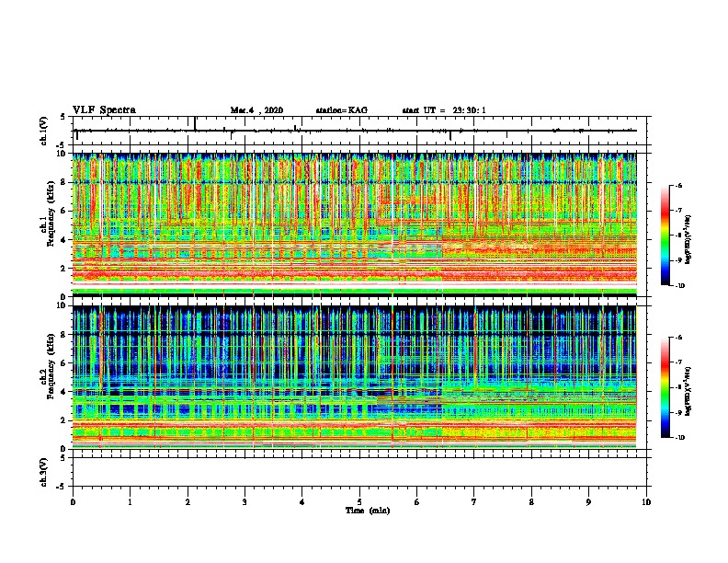Image resolution: width=728 pixels, height=563 pixels.
Task: Click the "2" tick on the time axis
Action: [188, 502]
